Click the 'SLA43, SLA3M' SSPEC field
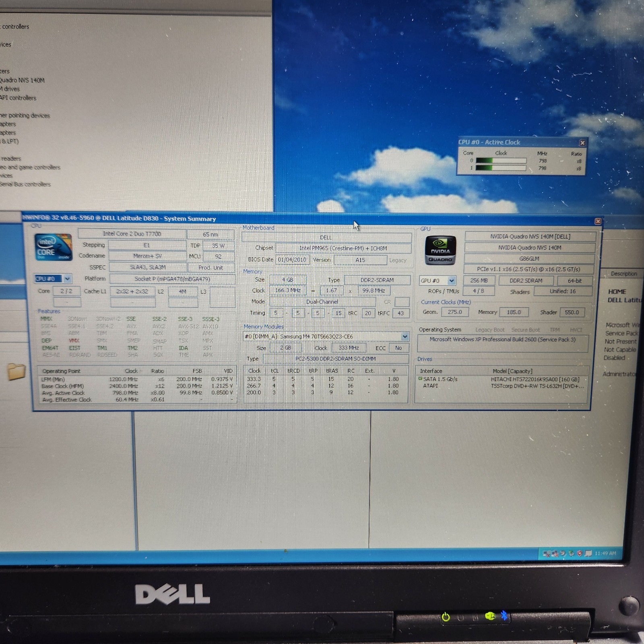 click(148, 267)
